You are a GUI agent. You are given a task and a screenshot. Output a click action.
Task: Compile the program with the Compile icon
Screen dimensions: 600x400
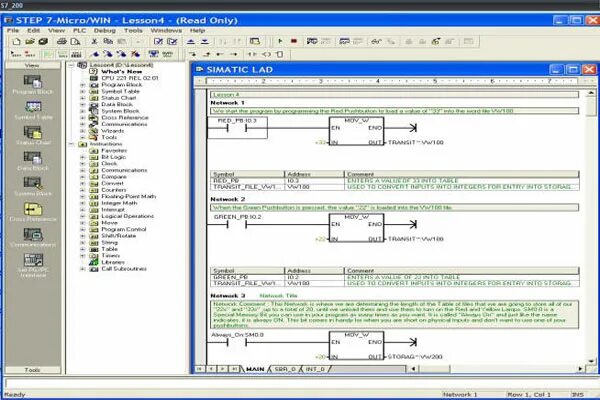158,41
